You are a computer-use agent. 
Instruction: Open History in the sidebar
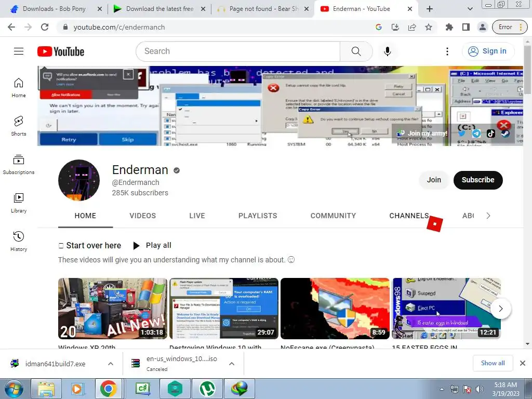(19, 241)
